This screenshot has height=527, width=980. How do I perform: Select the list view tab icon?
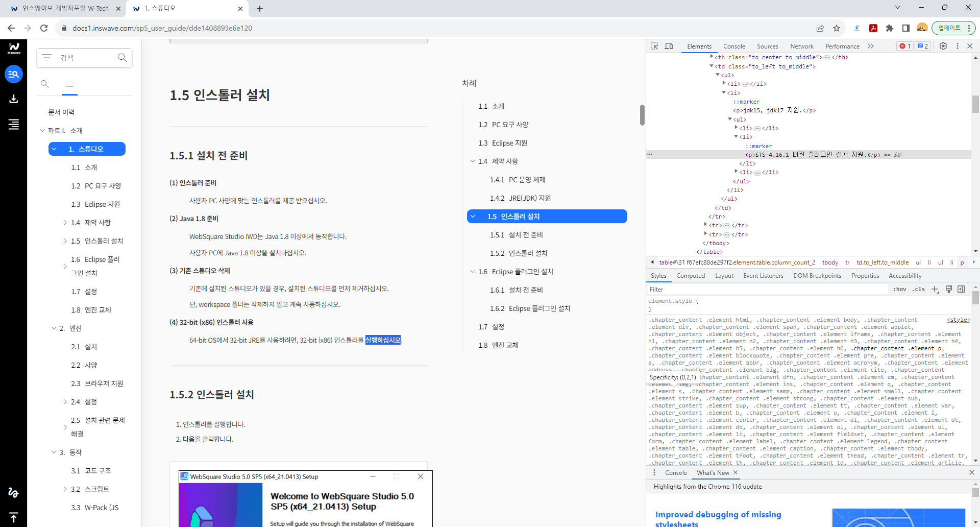coord(70,84)
